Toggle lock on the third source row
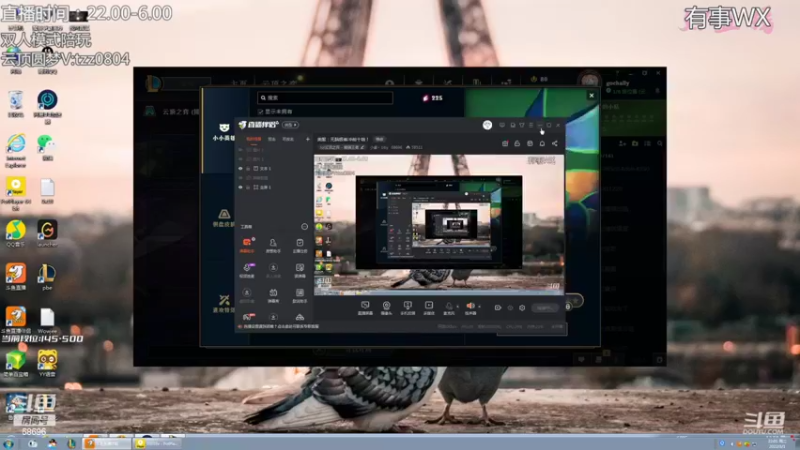The image size is (800, 450). pos(248,168)
